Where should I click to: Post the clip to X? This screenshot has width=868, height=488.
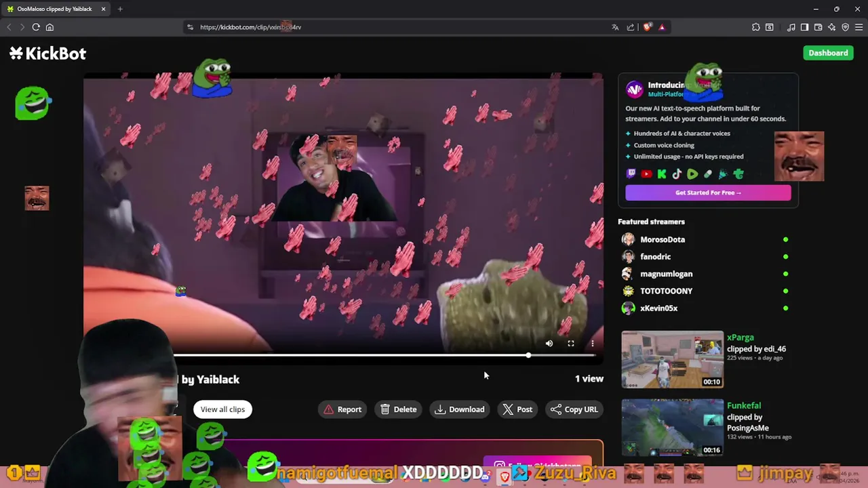(517, 409)
